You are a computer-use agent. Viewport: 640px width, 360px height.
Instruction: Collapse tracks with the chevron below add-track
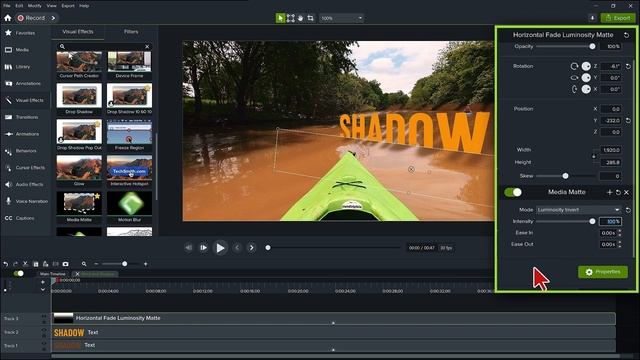tap(43, 289)
